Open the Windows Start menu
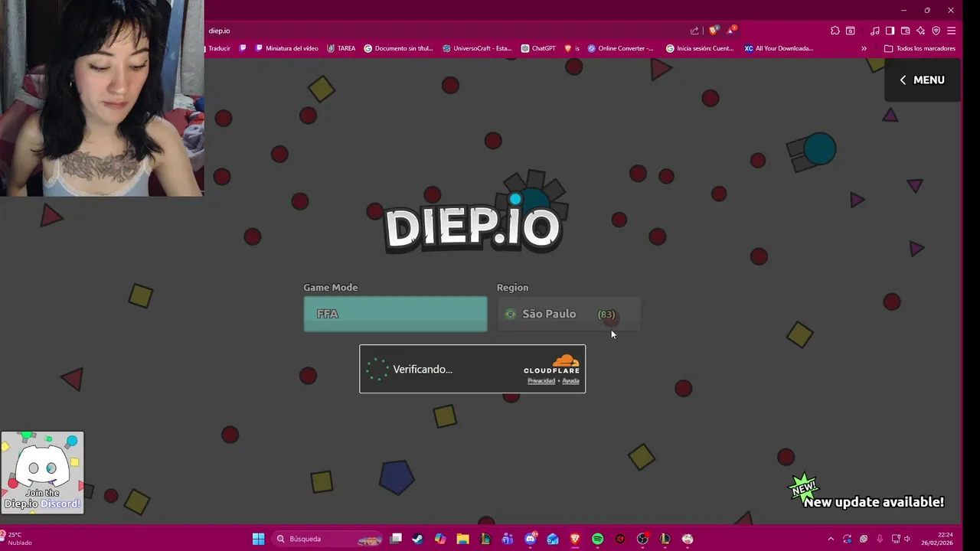 [x=258, y=539]
